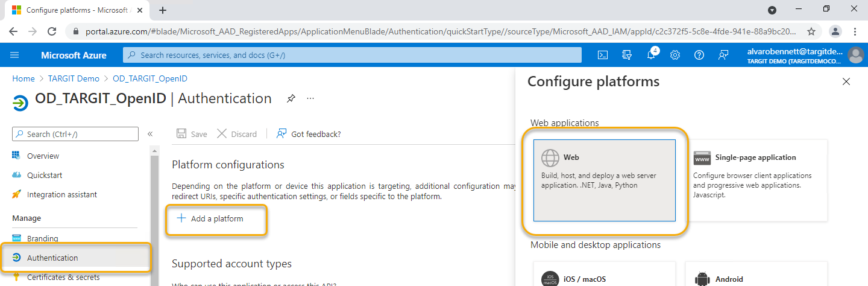Image resolution: width=868 pixels, height=286 pixels.
Task: Click the Mobile and desktop applications label
Action: [x=596, y=245]
